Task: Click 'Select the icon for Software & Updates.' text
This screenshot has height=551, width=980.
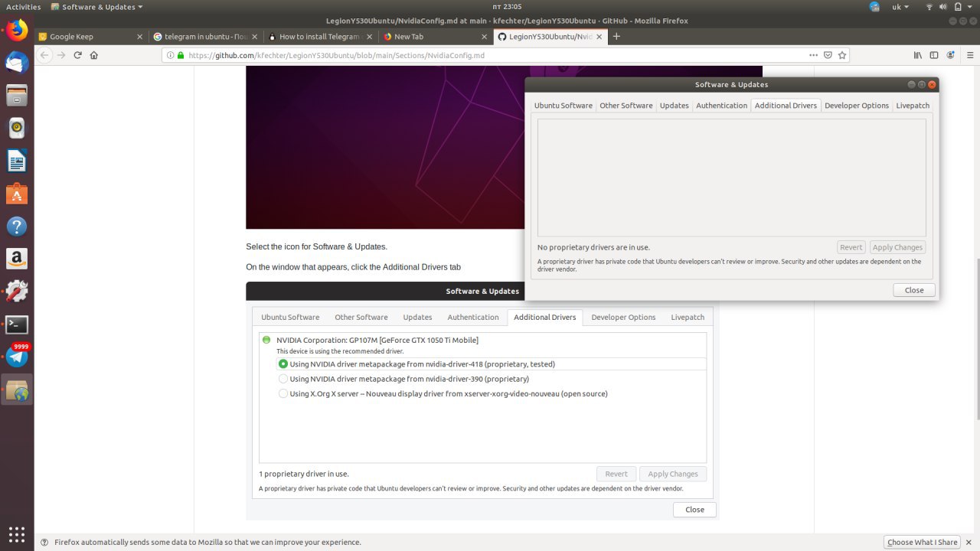Action: [x=316, y=246]
